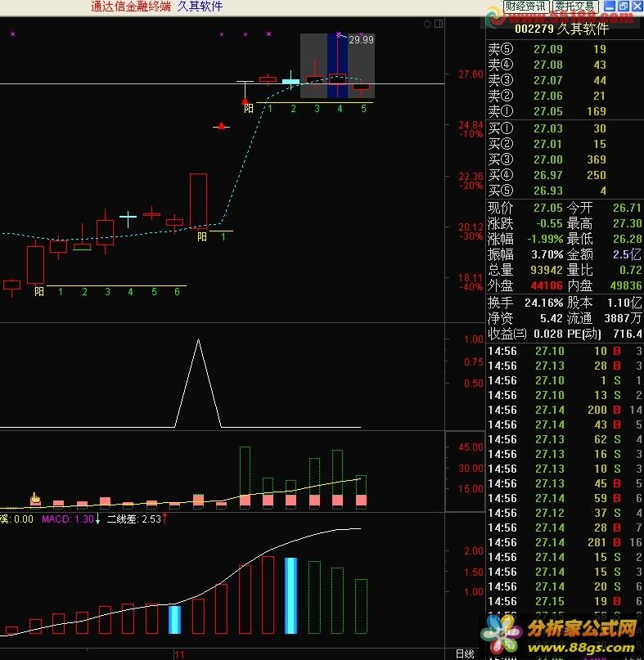Screen dimensions: 644x660
Task: Click the red triangle marker under the 阳 T-shaped candle
Action: click(x=245, y=101)
